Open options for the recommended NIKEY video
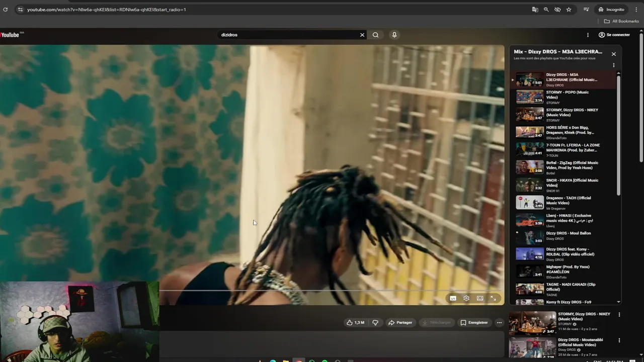The width and height of the screenshot is (644, 362). 619,315
